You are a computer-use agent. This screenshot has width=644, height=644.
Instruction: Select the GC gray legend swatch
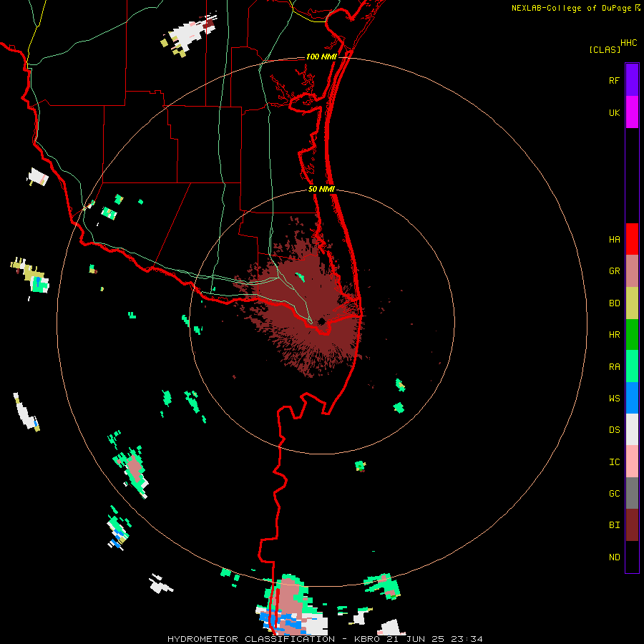(632, 493)
